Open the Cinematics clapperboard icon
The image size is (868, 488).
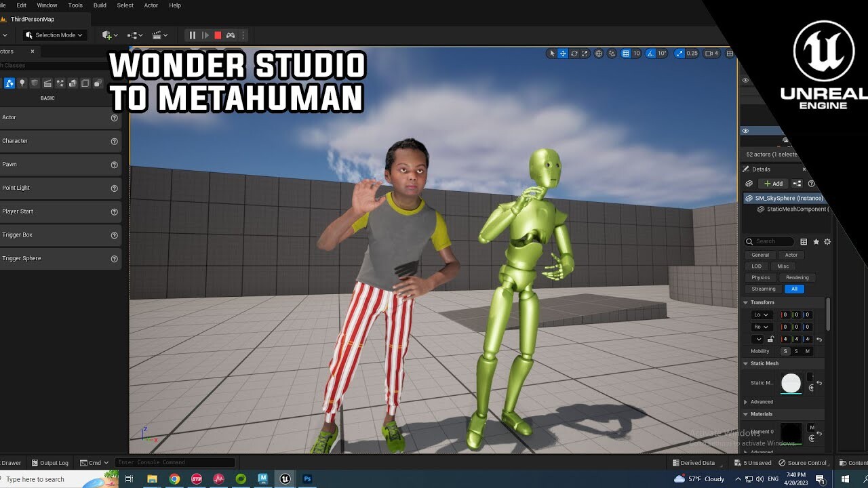coord(157,34)
